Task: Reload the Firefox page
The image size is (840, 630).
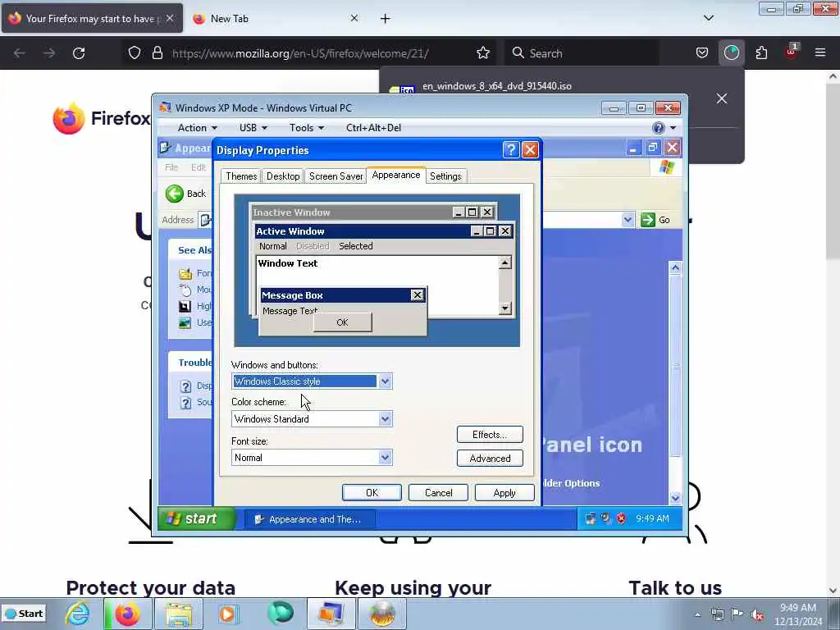Action: point(79,53)
